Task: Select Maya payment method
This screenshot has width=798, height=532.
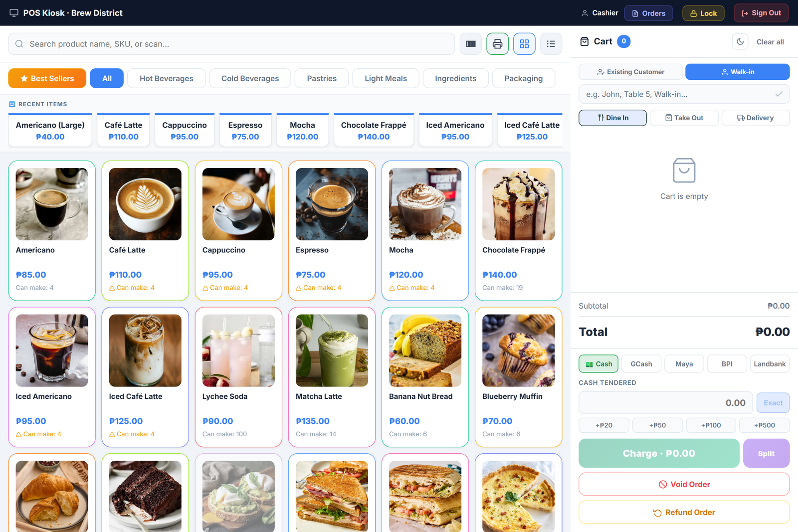Action: tap(684, 364)
